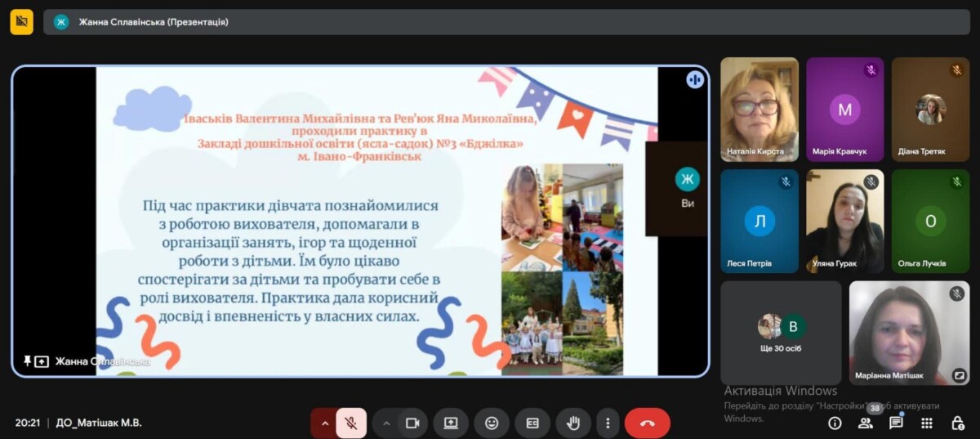
Task: Open the three-dot more options menu
Action: (x=607, y=423)
